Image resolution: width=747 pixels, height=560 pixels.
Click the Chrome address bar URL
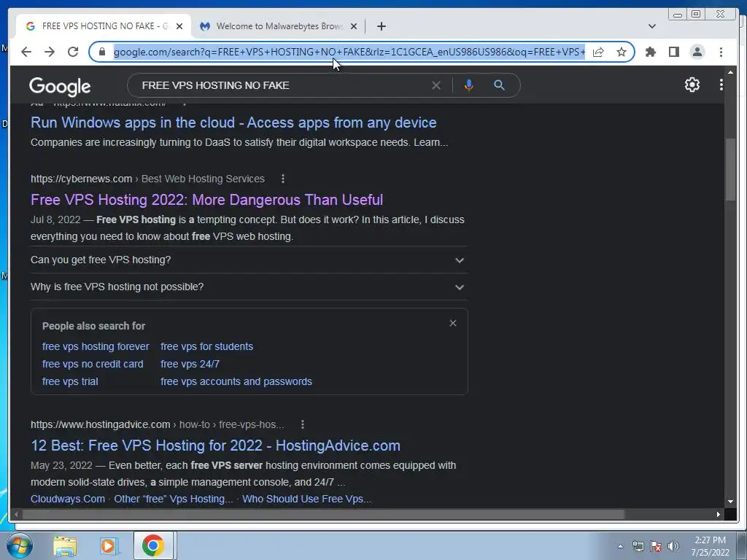pos(349,52)
